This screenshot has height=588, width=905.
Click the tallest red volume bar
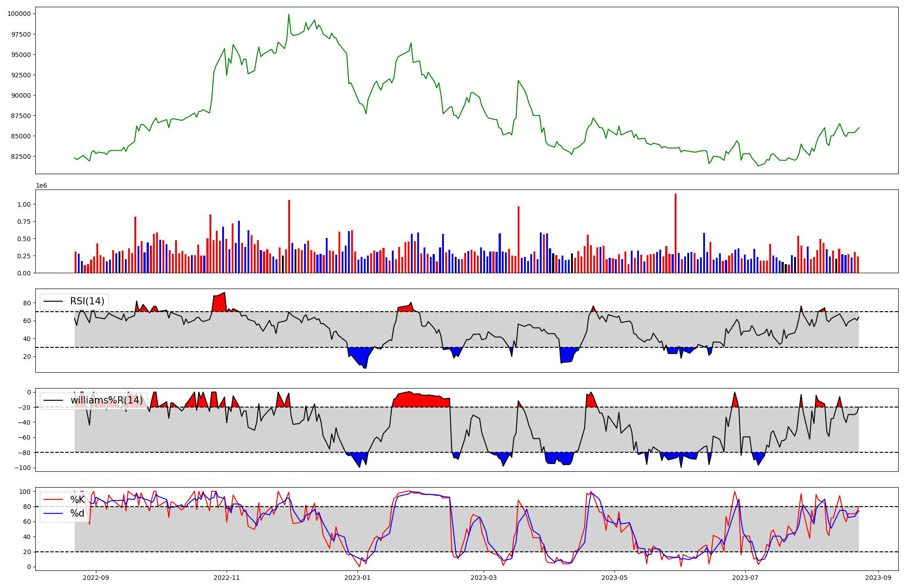(676, 233)
